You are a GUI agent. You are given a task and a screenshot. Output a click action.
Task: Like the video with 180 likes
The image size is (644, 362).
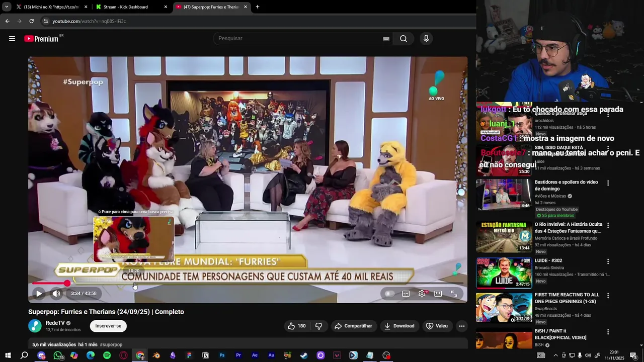click(x=297, y=326)
